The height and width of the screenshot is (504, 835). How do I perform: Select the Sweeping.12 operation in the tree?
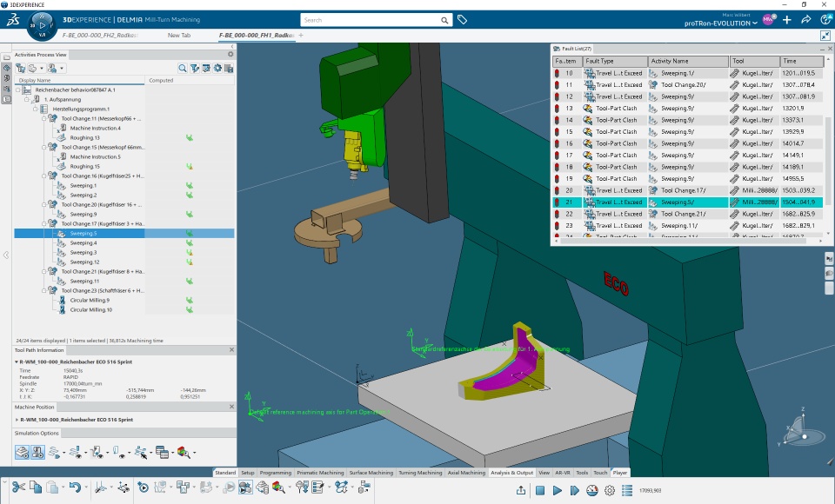click(85, 262)
